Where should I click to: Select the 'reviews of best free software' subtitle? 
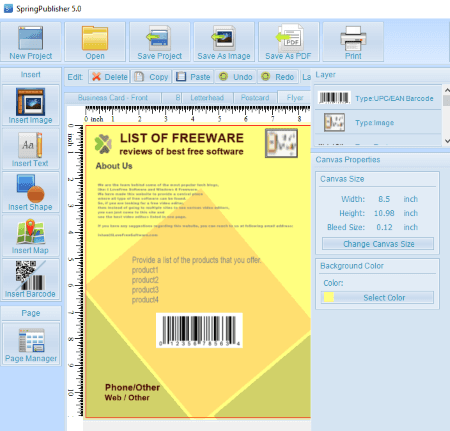(x=181, y=151)
